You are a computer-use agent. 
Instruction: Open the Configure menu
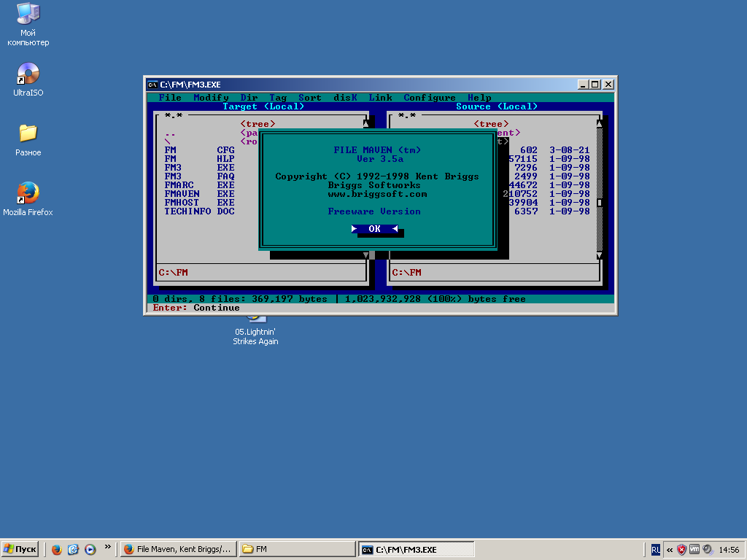point(429,97)
